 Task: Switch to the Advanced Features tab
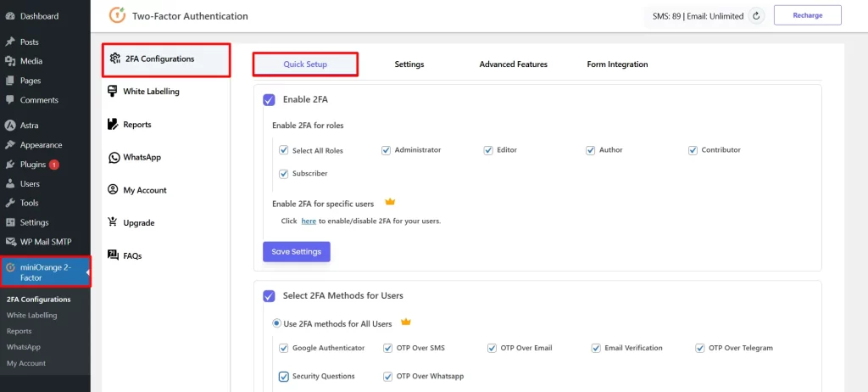pos(513,64)
